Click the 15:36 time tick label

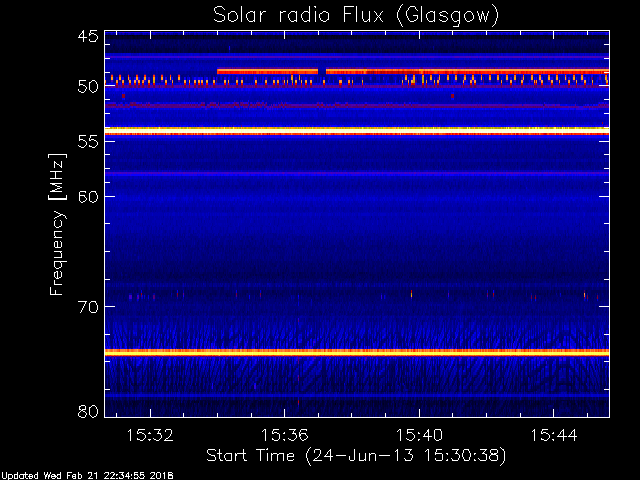(x=285, y=435)
